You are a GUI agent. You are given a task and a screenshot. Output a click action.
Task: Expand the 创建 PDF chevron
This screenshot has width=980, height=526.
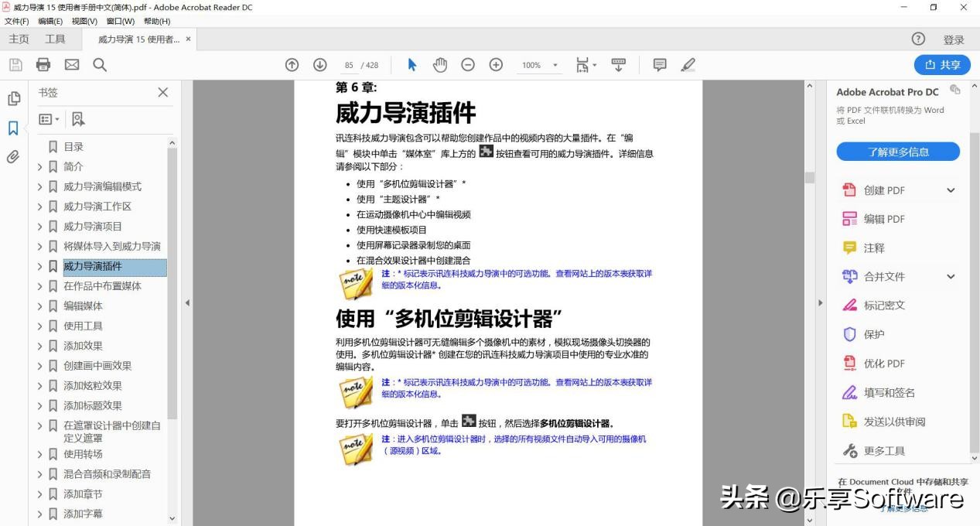point(951,190)
